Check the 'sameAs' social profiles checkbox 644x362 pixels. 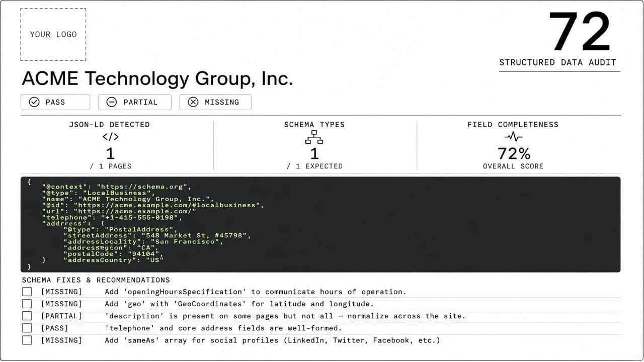(x=27, y=340)
